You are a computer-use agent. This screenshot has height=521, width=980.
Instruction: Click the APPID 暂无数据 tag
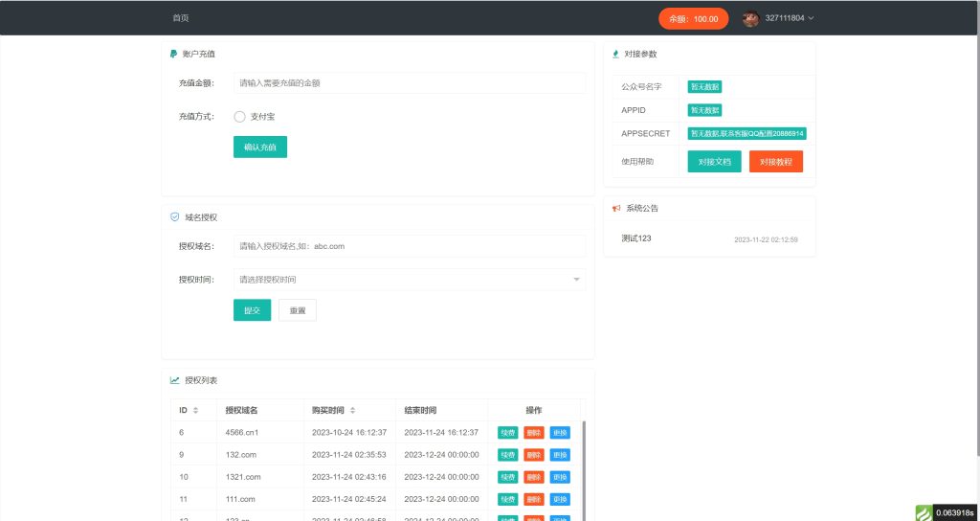tap(705, 110)
